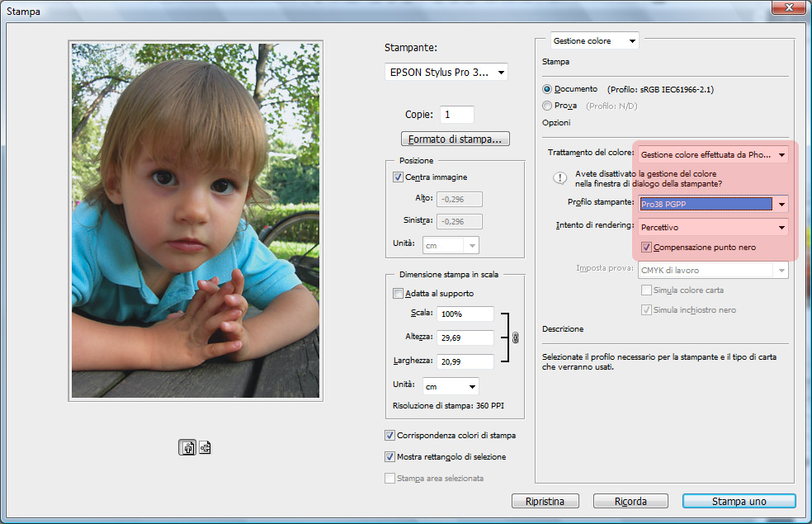Select the Documento radio button
The image size is (812, 524).
(547, 89)
